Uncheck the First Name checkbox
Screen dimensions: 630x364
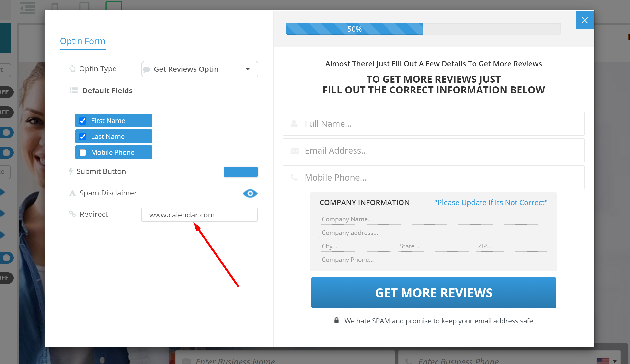[x=83, y=121]
